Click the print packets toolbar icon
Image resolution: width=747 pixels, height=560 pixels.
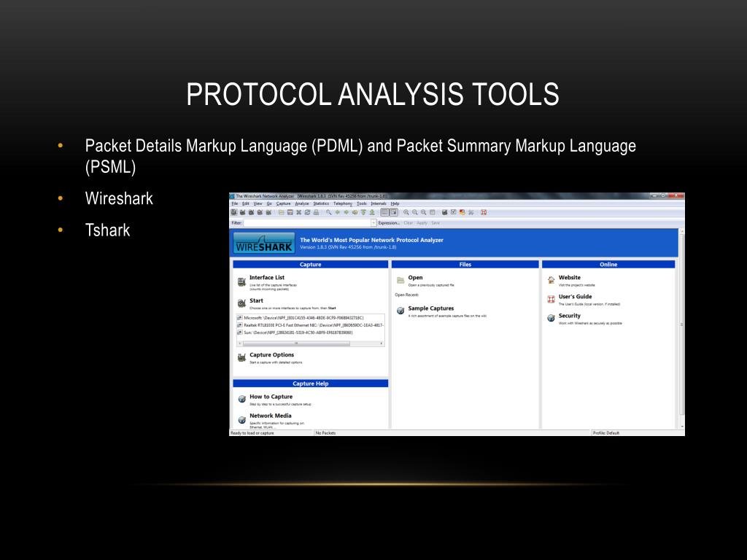pyautogui.click(x=317, y=212)
